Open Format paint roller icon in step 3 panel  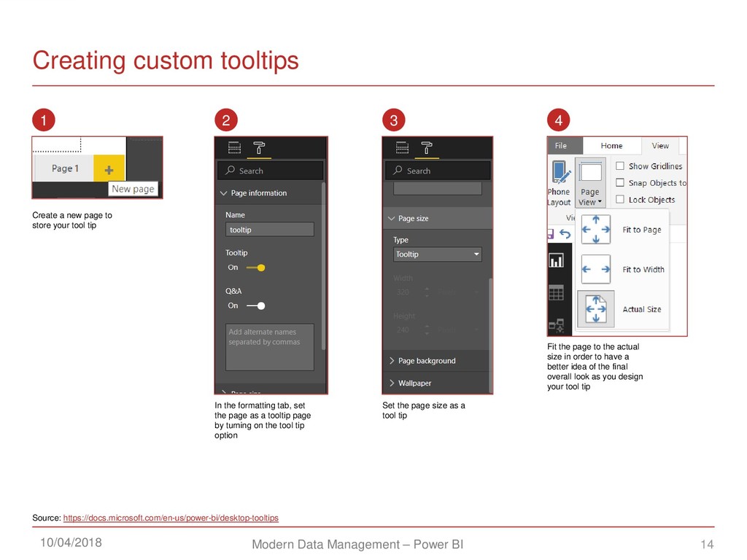[x=427, y=147]
